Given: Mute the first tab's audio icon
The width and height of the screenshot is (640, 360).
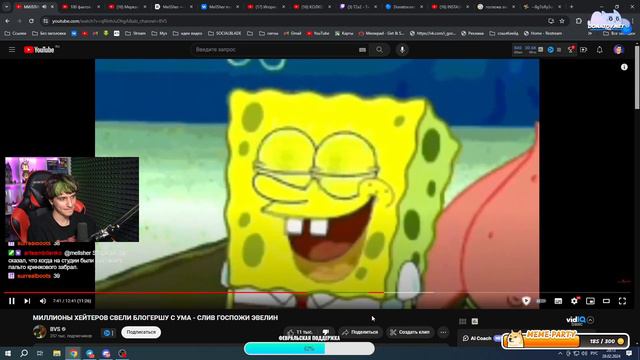Looking at the screenshot, I should (44, 7).
